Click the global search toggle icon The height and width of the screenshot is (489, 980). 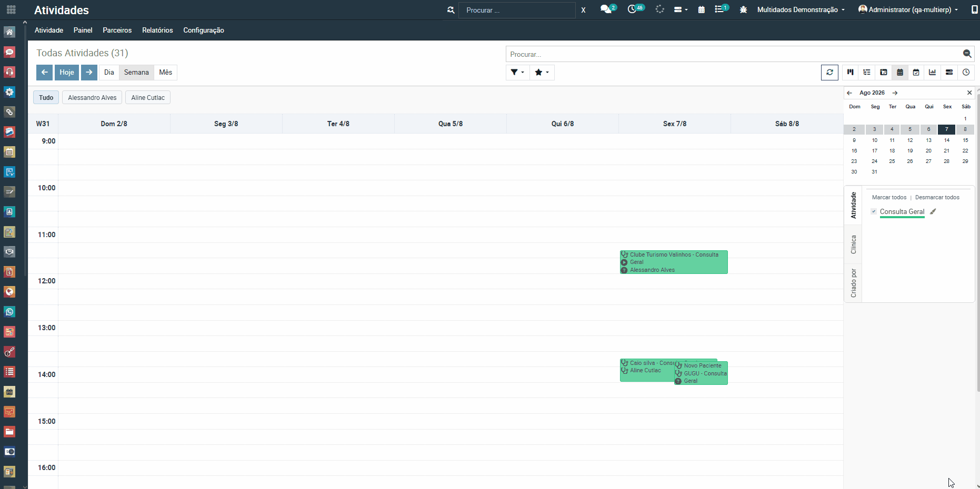(x=451, y=10)
